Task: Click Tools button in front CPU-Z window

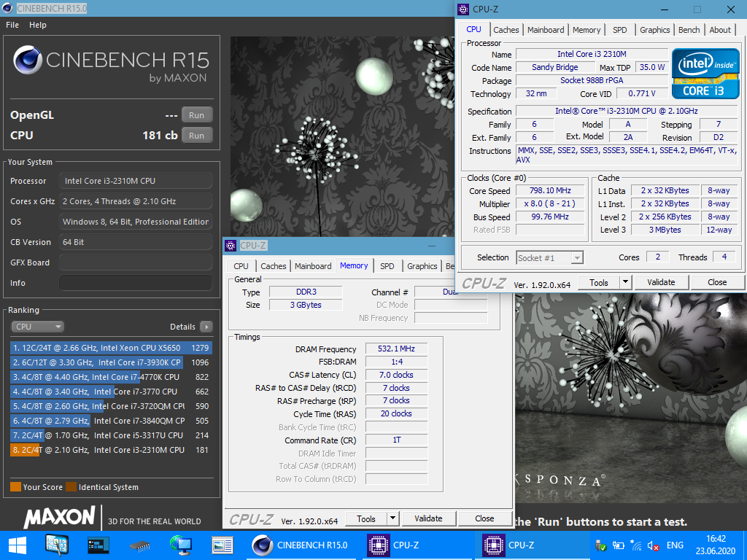Action: (599, 282)
